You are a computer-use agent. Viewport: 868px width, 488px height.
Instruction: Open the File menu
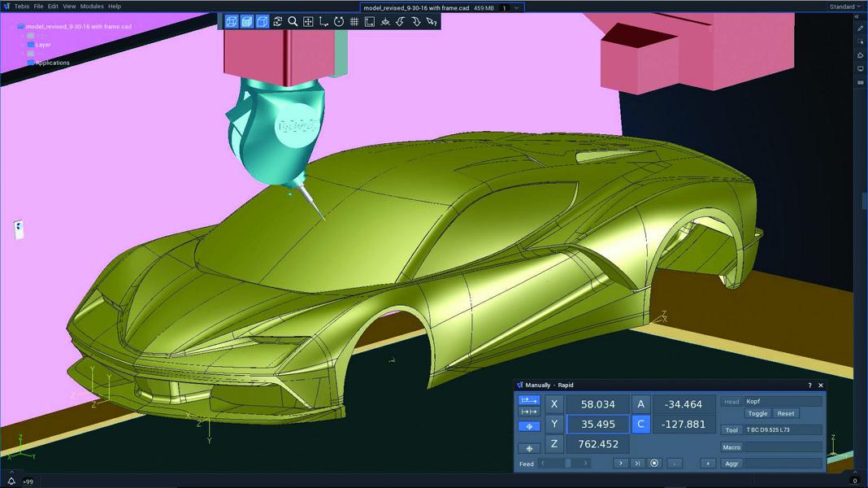38,6
